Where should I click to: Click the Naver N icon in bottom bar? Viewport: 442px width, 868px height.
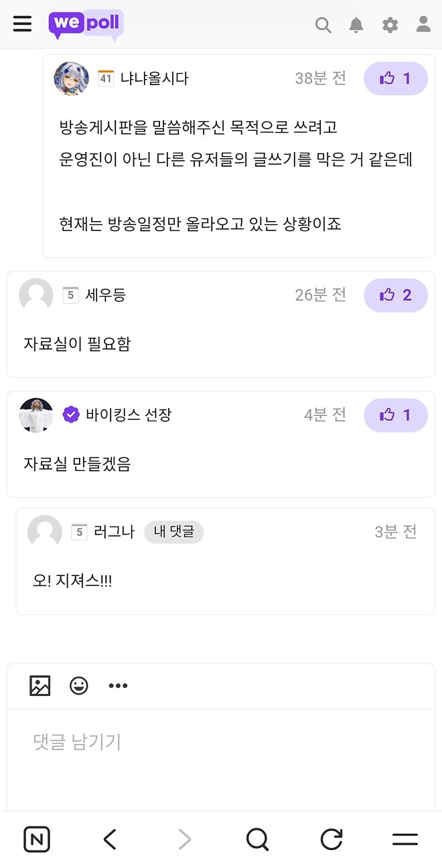[x=37, y=839]
